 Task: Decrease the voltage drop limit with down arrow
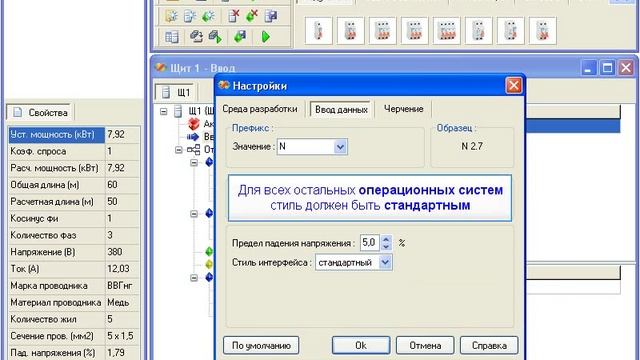point(386,247)
